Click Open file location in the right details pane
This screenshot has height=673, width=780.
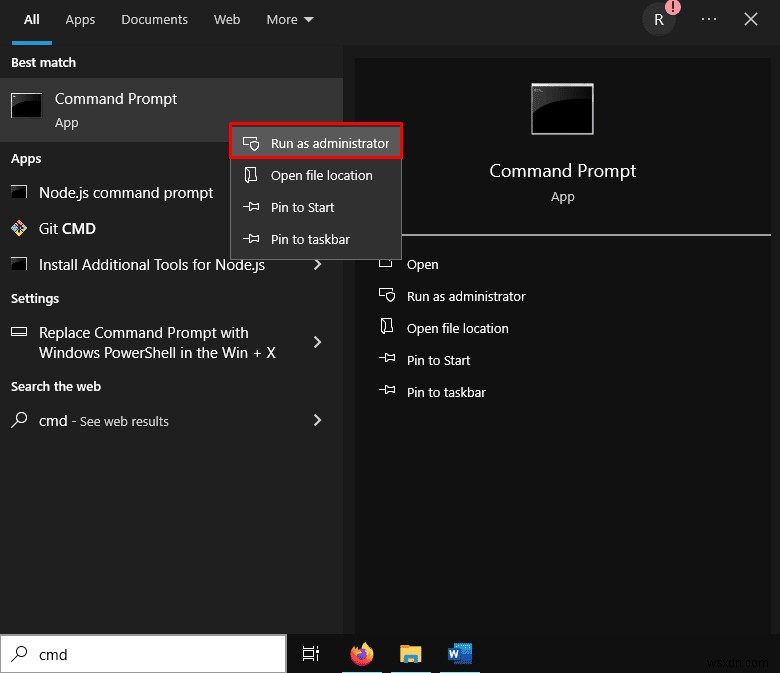458,328
